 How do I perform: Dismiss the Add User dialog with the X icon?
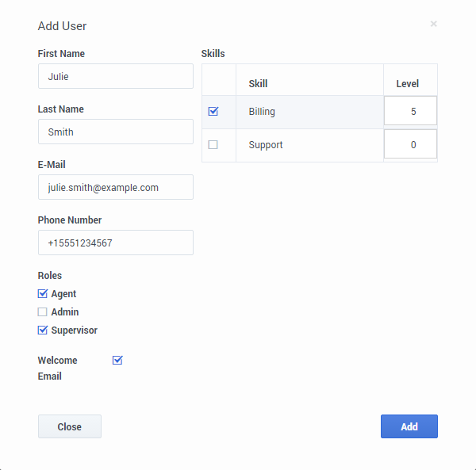click(x=433, y=25)
